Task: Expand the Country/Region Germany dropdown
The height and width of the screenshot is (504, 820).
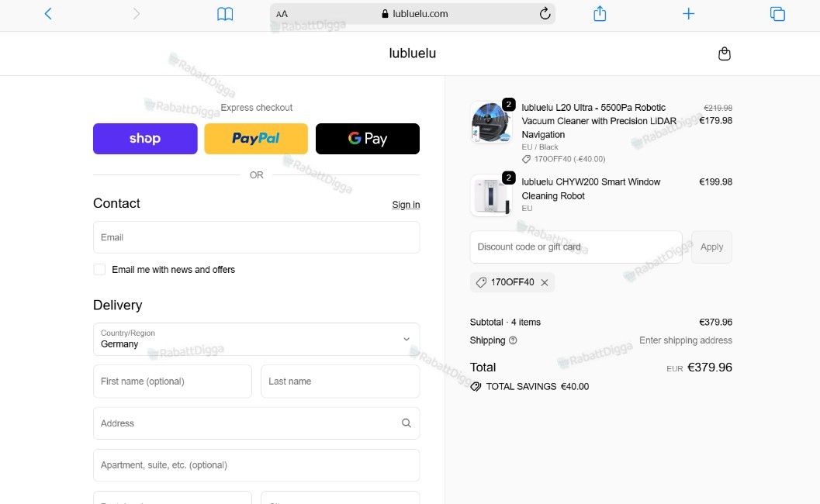Action: (x=256, y=340)
